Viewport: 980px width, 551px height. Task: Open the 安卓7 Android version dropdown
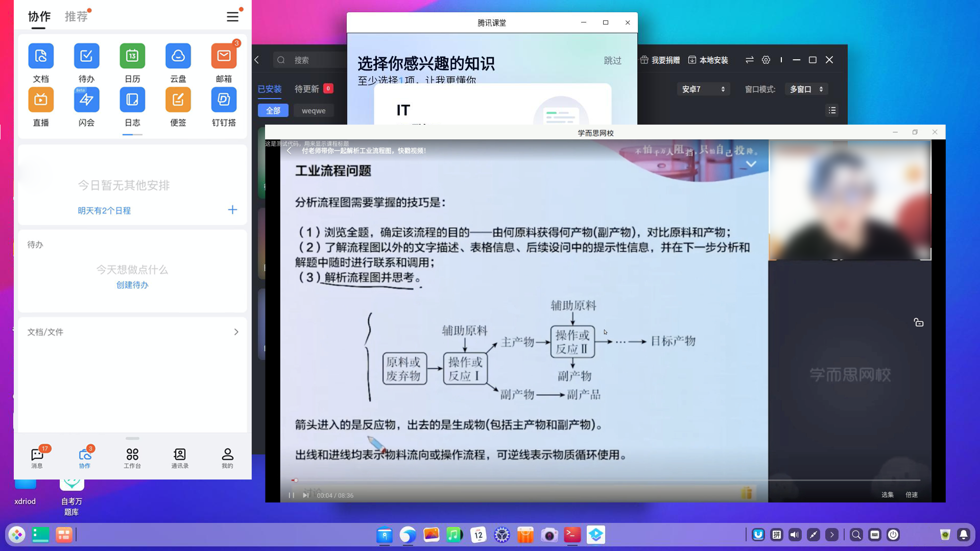(x=703, y=89)
